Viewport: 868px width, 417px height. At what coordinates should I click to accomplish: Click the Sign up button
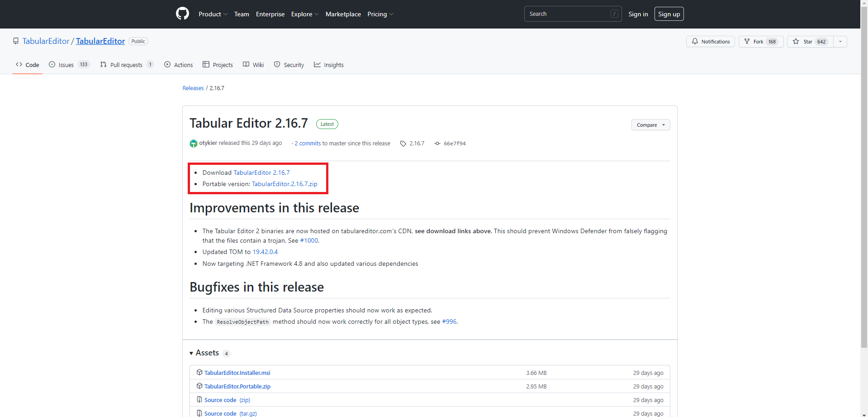pyautogui.click(x=669, y=14)
